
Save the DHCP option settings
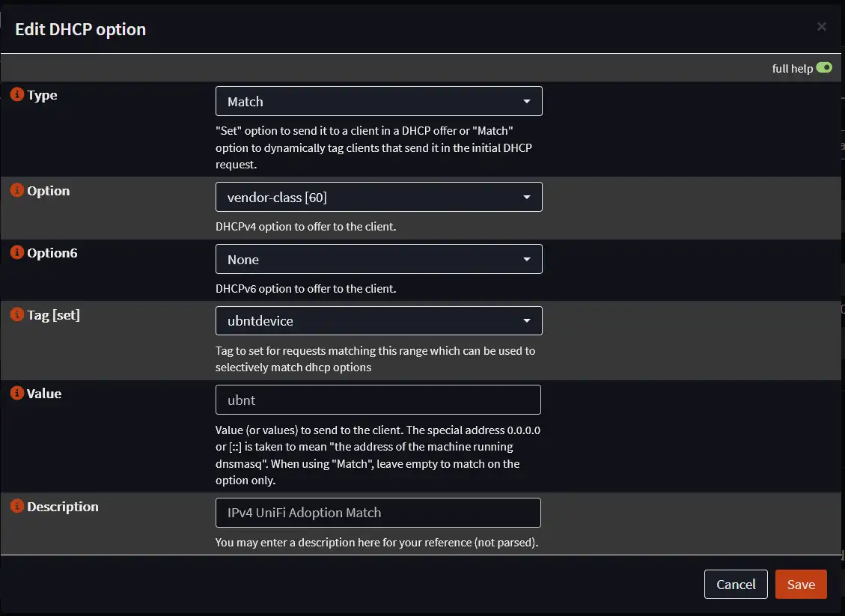pyautogui.click(x=800, y=585)
